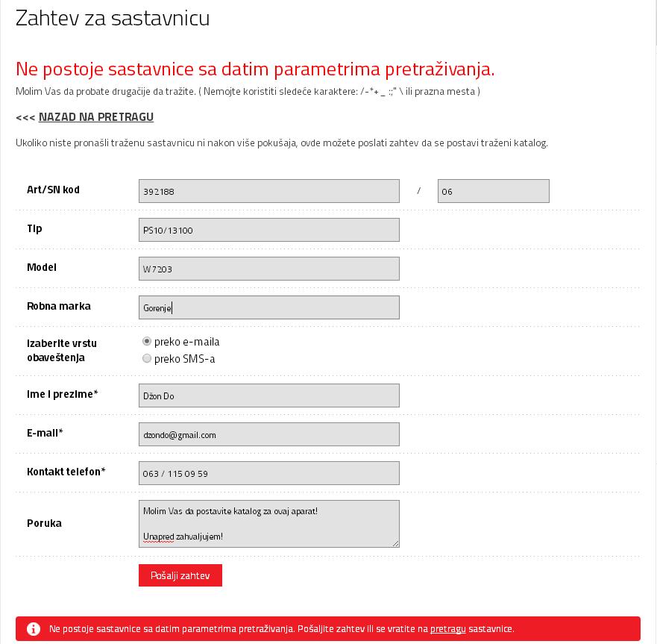The image size is (657, 644).
Task: Click the exclamation alert icon in red banner
Action: pyautogui.click(x=34, y=628)
